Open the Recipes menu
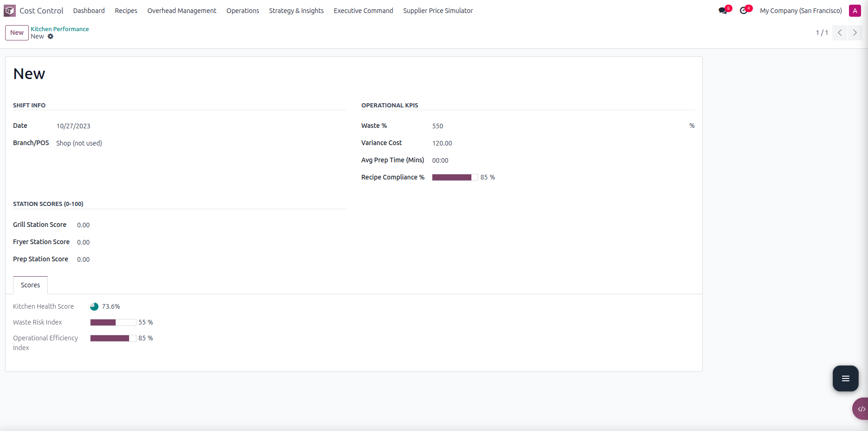 (x=126, y=11)
